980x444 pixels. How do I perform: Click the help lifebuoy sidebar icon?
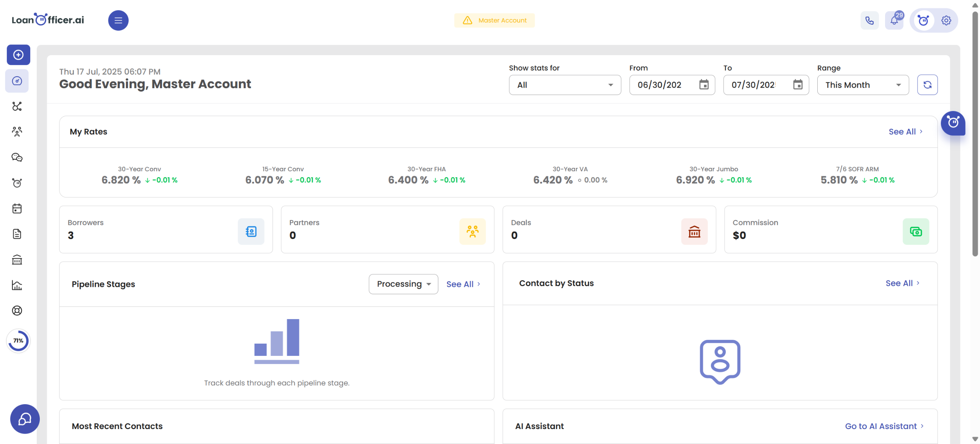point(17,311)
